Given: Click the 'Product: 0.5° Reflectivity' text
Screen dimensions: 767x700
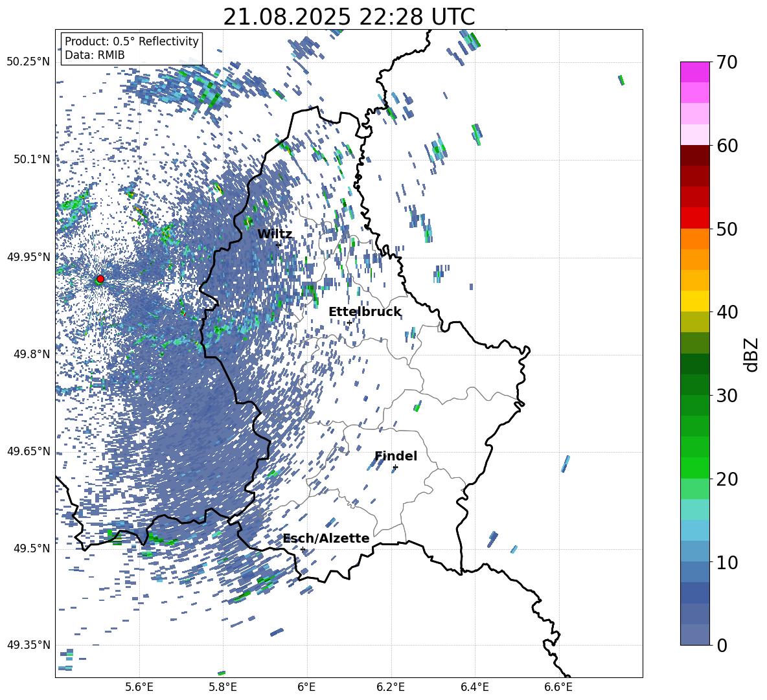Looking at the screenshot, I should [132, 41].
